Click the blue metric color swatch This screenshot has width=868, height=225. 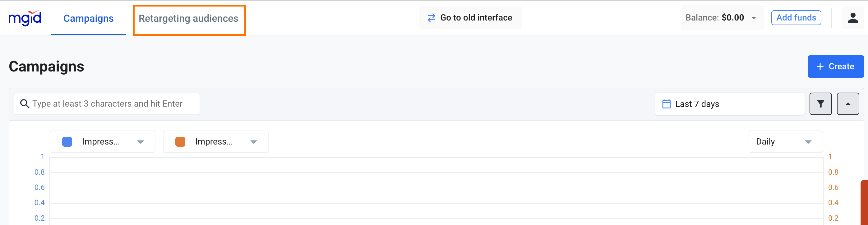(67, 142)
